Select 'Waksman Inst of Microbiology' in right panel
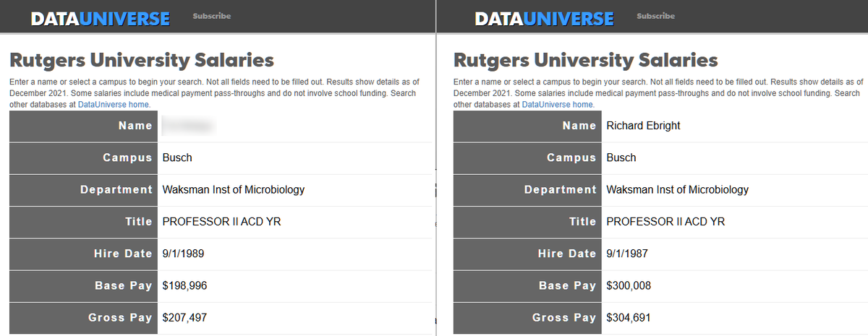 click(678, 190)
